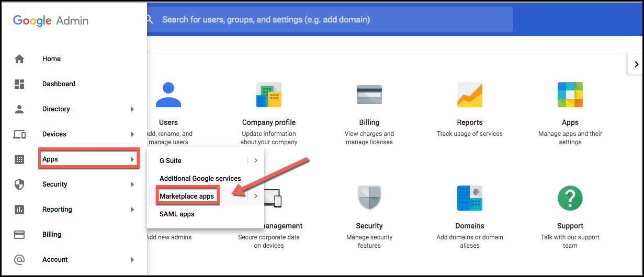Open the Users card icon
Screen dimensions: 644x277
pos(168,95)
